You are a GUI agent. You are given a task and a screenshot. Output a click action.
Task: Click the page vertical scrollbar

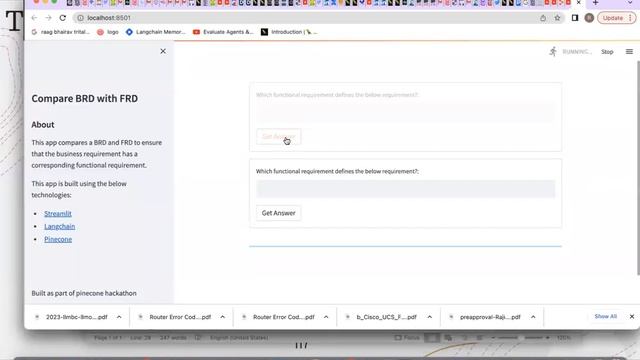(x=638, y=167)
